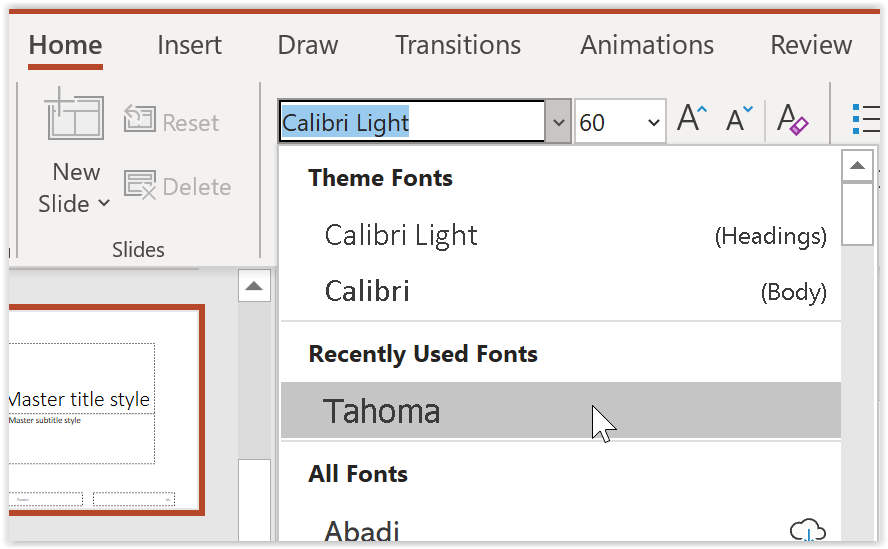Select Calibri Light headings font
Viewport: 888px width, 549px height.
[561, 236]
